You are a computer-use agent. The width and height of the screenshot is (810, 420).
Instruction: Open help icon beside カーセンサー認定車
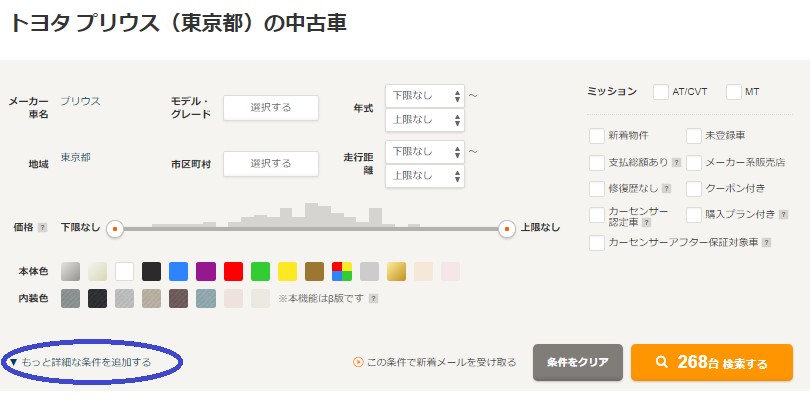click(646, 223)
